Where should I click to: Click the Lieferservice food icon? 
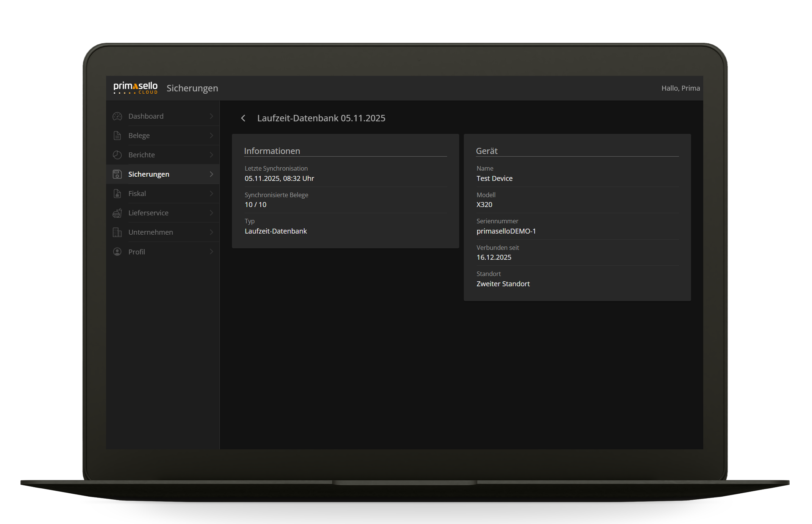click(x=117, y=213)
